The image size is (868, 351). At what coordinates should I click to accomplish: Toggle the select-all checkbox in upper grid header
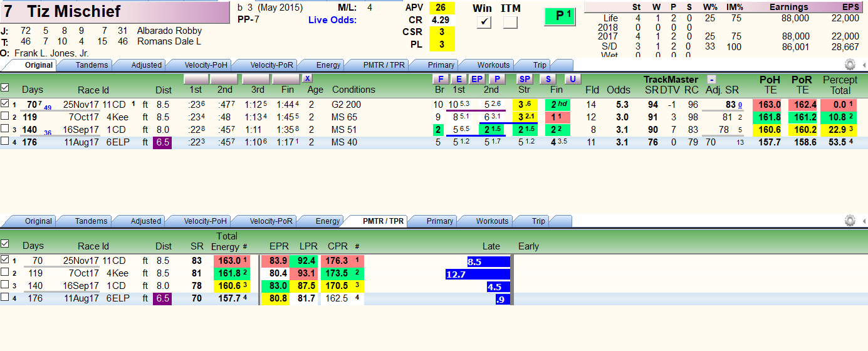[5, 88]
